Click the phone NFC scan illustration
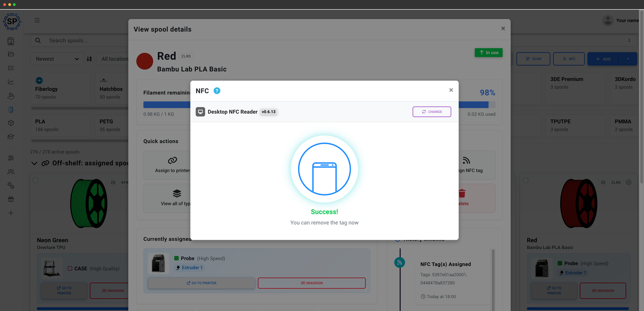 tap(324, 170)
